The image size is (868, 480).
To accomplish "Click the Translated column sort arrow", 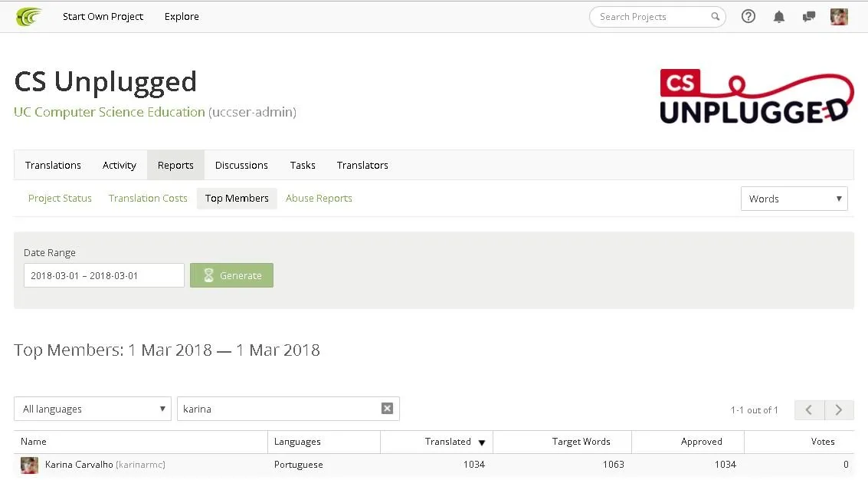I will (x=482, y=442).
